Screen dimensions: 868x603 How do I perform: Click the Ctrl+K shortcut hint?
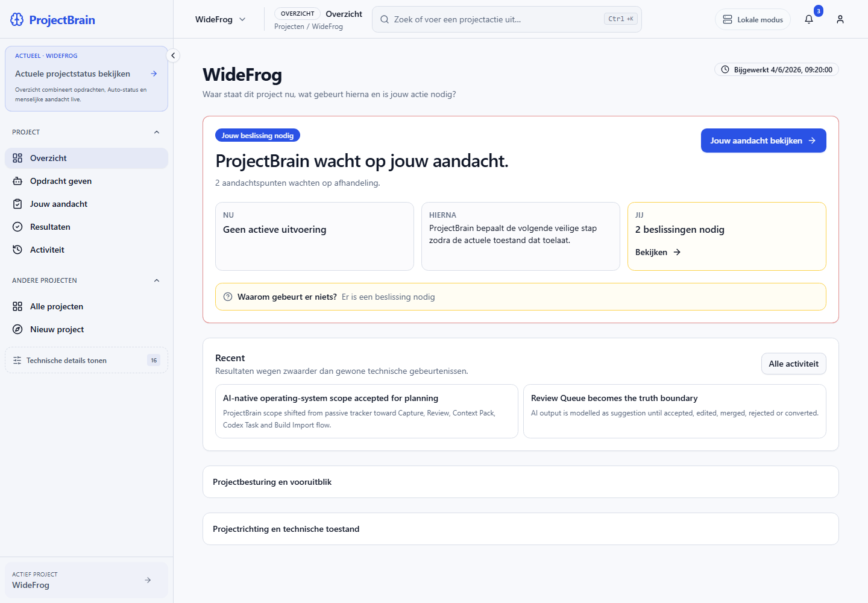tap(620, 19)
